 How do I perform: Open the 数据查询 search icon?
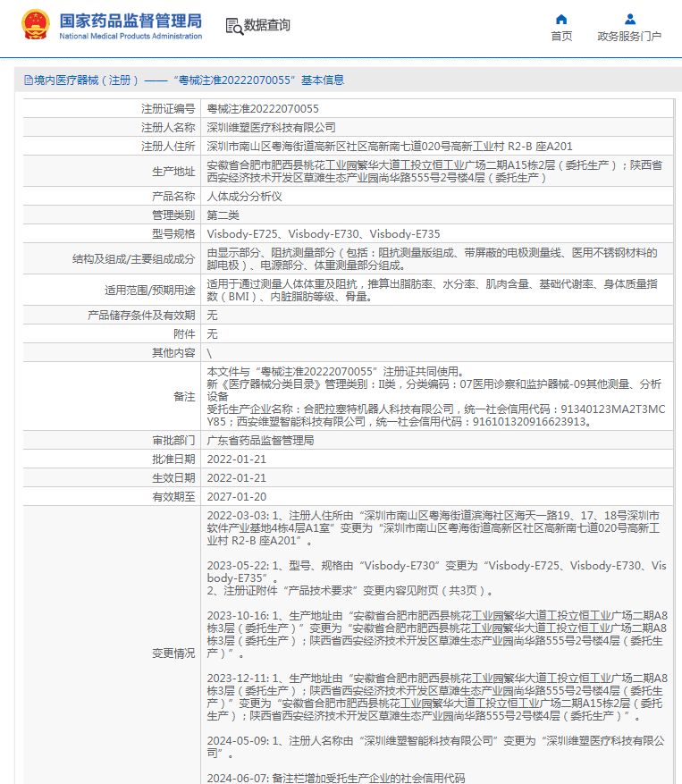pos(234,26)
